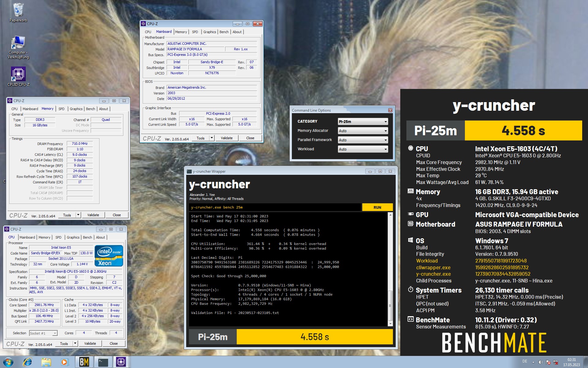Launch the CPUID CPU-Z desktop icon
The width and height of the screenshot is (588, 368).
click(x=18, y=77)
